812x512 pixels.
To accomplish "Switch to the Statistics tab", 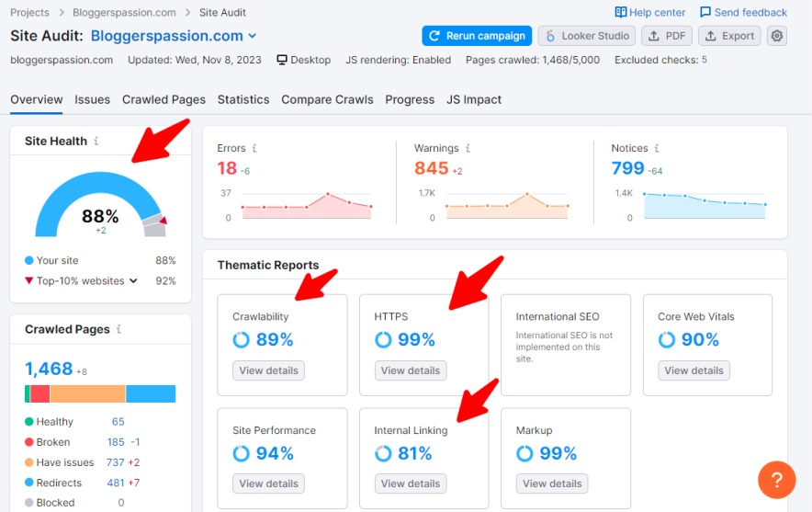I will click(x=243, y=99).
